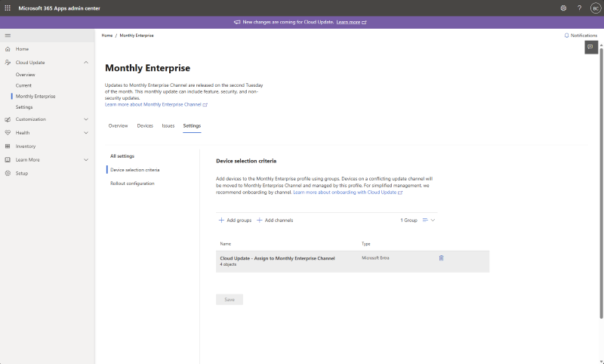604x364 pixels.
Task: Click the Home sidebar house icon
Action: click(x=8, y=49)
